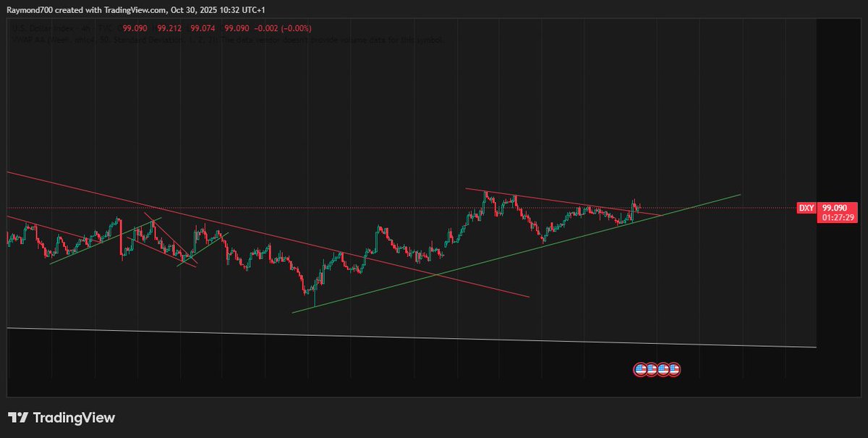Select the white near-horizontal line below the chart
Viewport: 868px width, 438px height.
(411, 337)
